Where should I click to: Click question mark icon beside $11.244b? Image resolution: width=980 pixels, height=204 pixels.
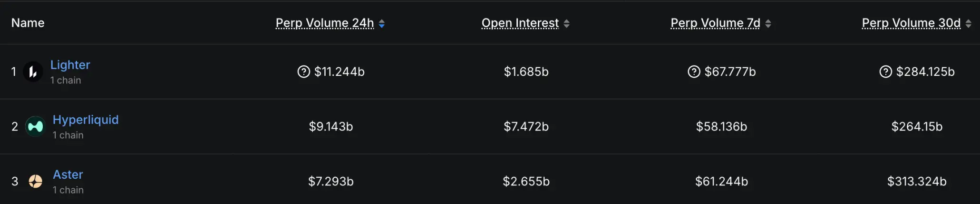coord(303,71)
